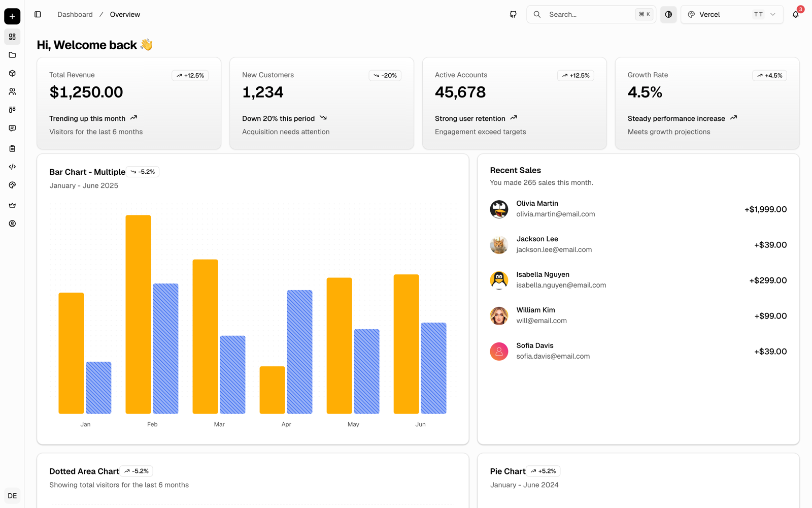The image size is (812, 508).
Task: Select the cube product icon in the sidebar
Action: (x=12, y=73)
